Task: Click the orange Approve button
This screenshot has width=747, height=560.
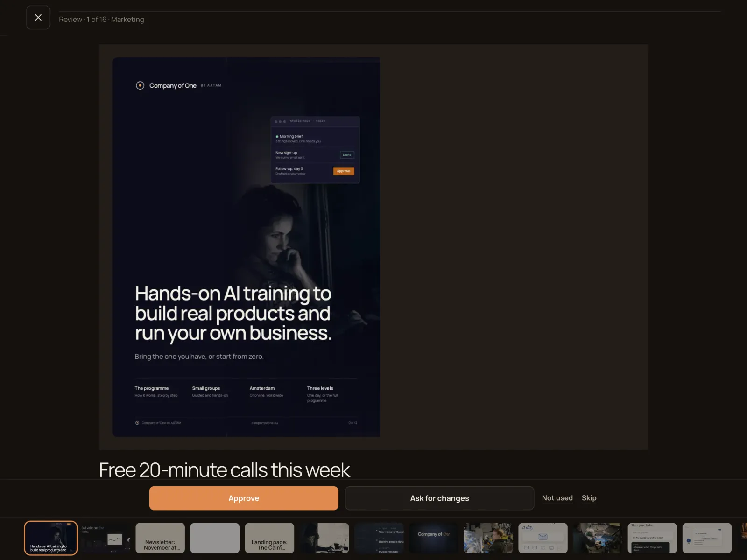Action: pyautogui.click(x=244, y=498)
